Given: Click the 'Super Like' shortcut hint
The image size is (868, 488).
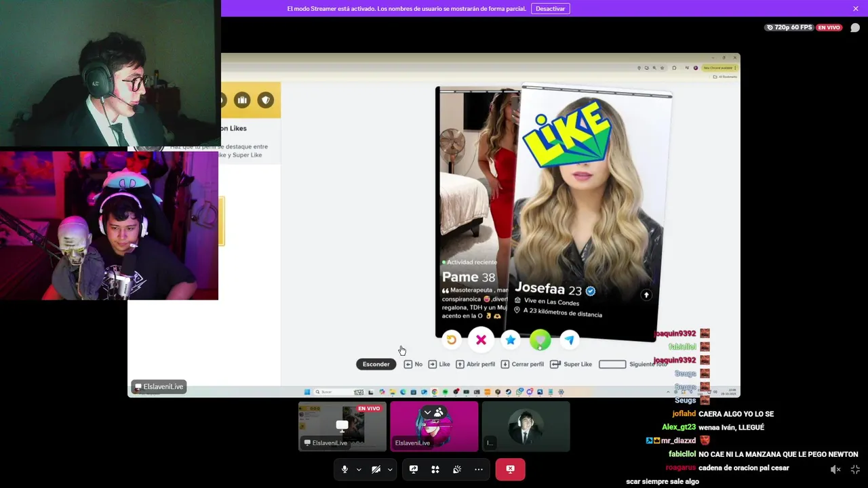Looking at the screenshot, I should coord(571,364).
